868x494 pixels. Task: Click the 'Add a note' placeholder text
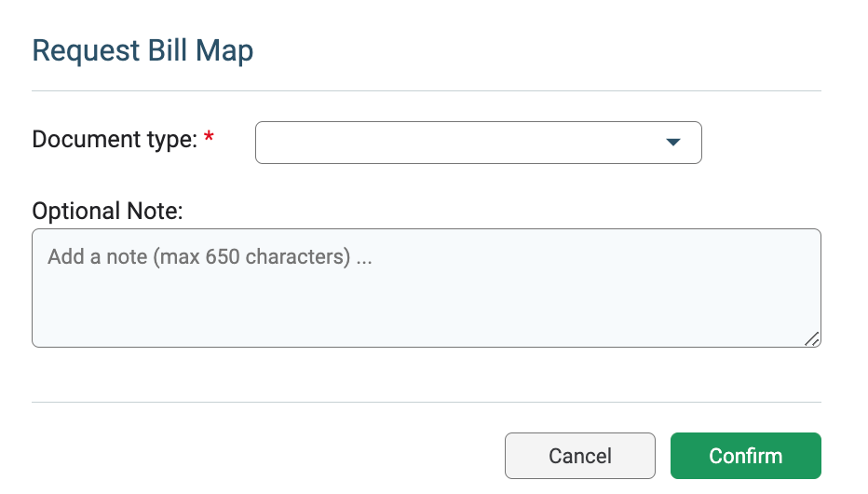pos(210,257)
